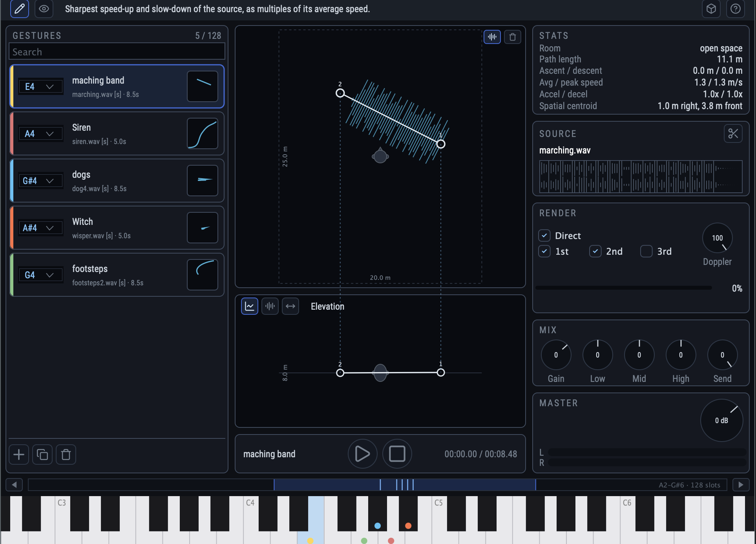This screenshot has width=756, height=544.
Task: Click the Doppler knob
Action: click(x=717, y=238)
